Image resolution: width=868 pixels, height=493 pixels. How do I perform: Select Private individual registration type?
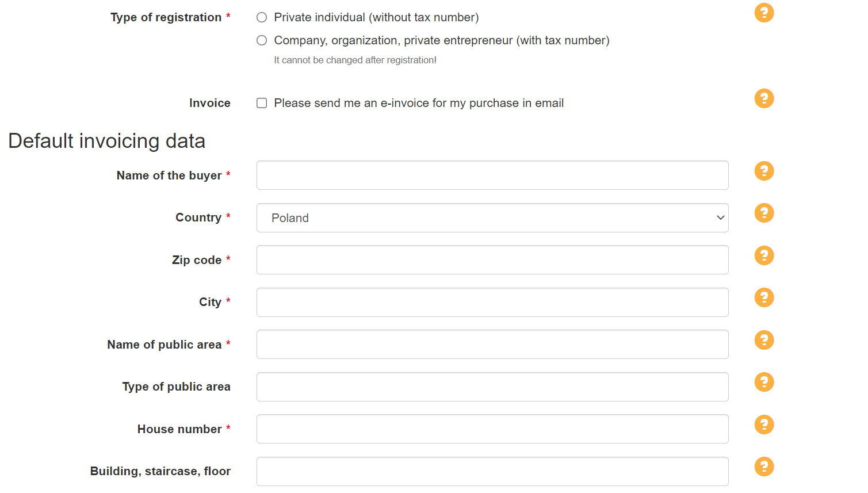tap(262, 17)
